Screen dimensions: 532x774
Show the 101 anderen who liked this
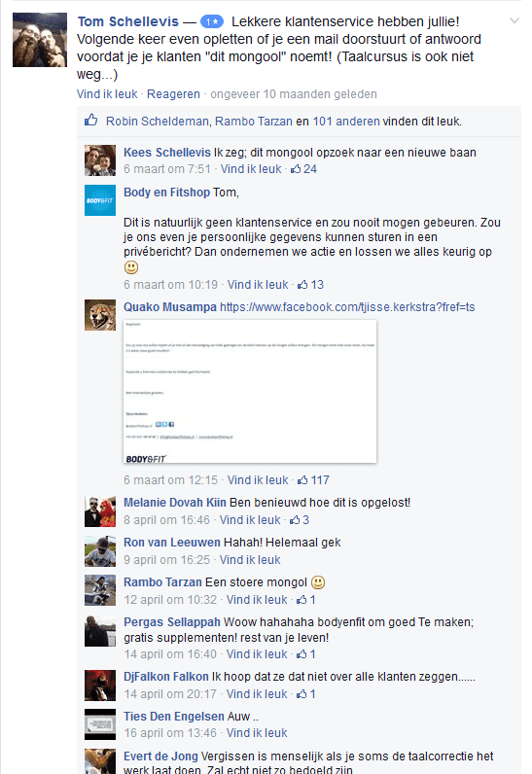pos(346,121)
